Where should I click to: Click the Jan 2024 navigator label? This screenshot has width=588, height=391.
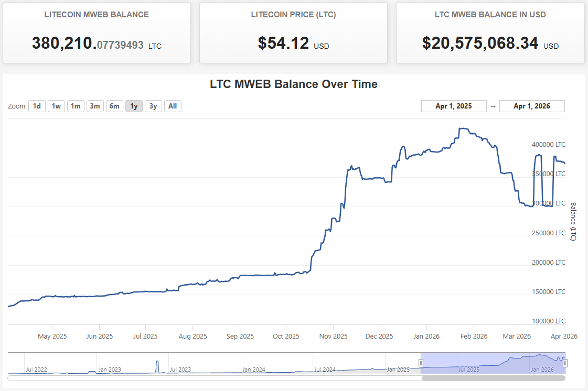[253, 370]
